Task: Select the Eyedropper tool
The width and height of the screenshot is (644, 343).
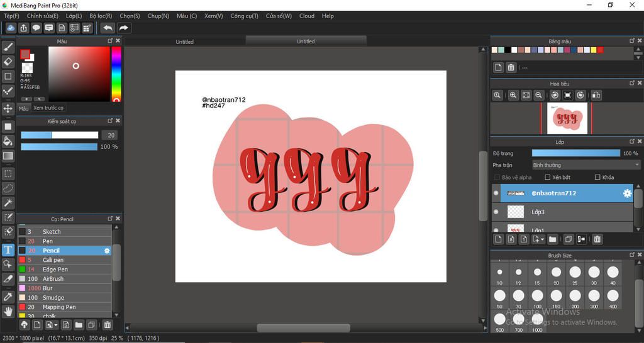Action: click(x=8, y=297)
